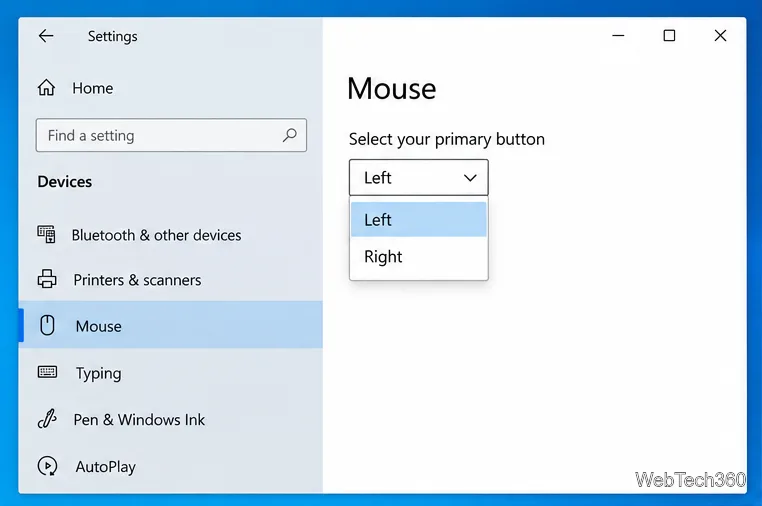This screenshot has width=762, height=506.
Task: Click the Devices section heading
Action: pos(65,181)
